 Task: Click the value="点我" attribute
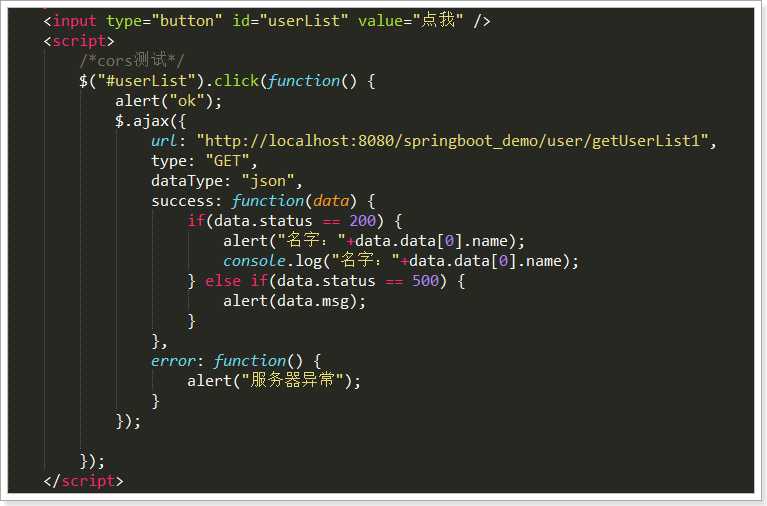[x=410, y=21]
